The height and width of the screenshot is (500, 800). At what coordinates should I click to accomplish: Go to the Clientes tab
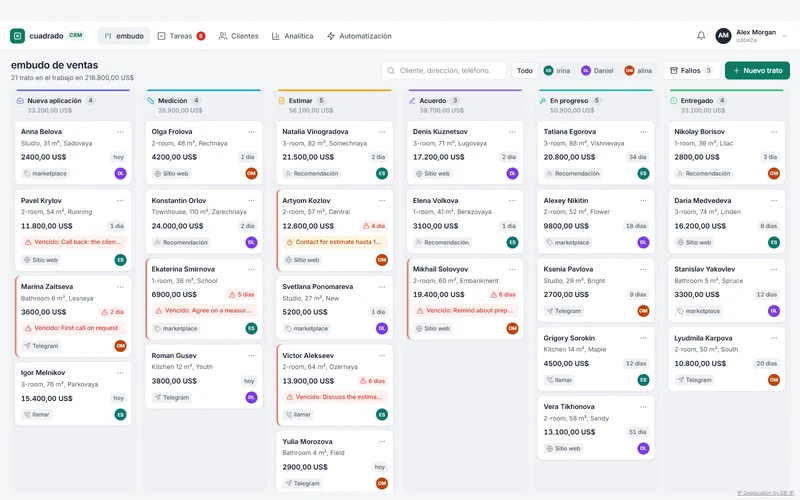[239, 36]
